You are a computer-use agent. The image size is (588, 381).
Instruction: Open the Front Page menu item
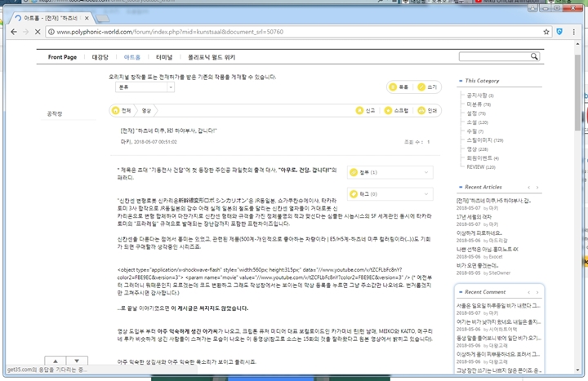[62, 57]
